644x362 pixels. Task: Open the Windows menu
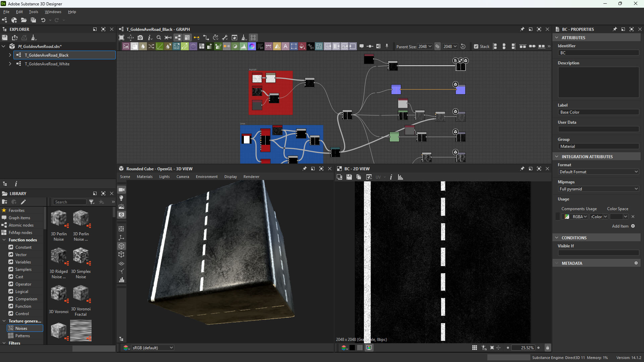53,12
